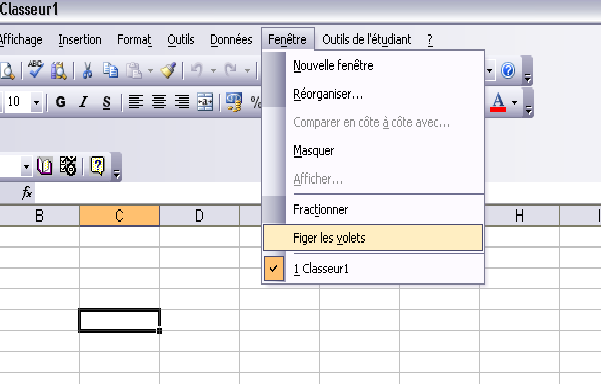601x384 pixels.
Task: Click the Copy icon
Action: [x=110, y=71]
